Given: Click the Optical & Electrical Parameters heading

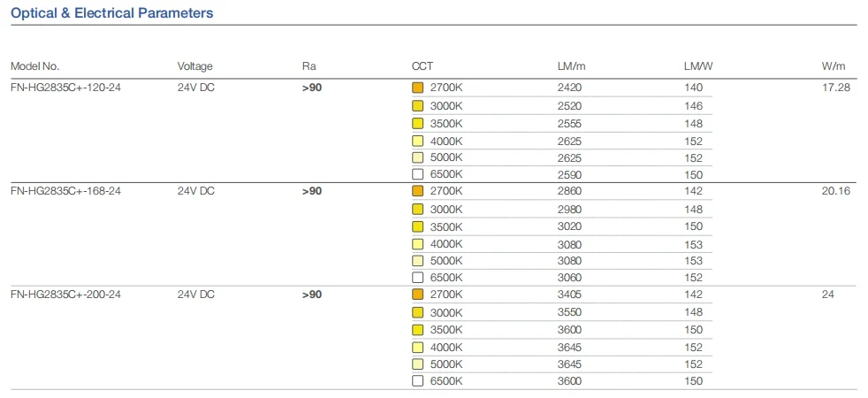Looking at the screenshot, I should point(111,14).
